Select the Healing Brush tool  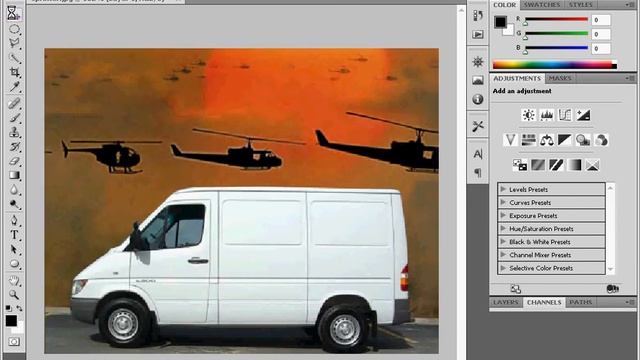[14, 103]
